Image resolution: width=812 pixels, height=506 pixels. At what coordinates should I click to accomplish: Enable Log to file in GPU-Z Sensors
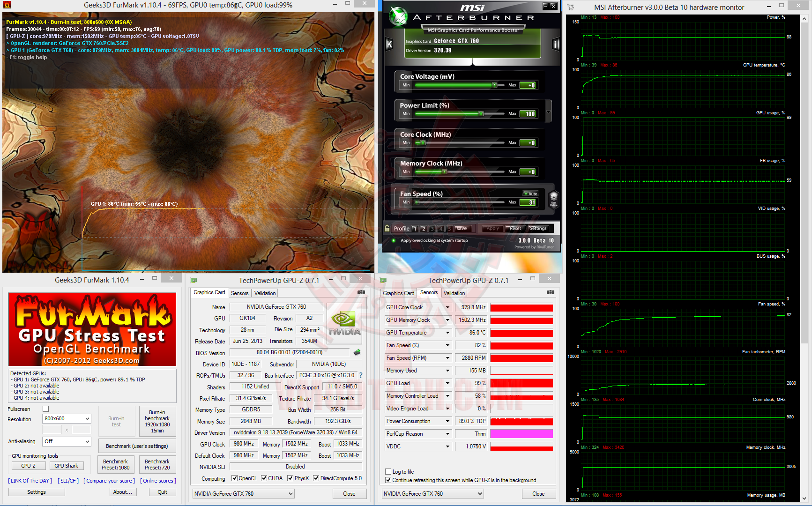pos(388,472)
